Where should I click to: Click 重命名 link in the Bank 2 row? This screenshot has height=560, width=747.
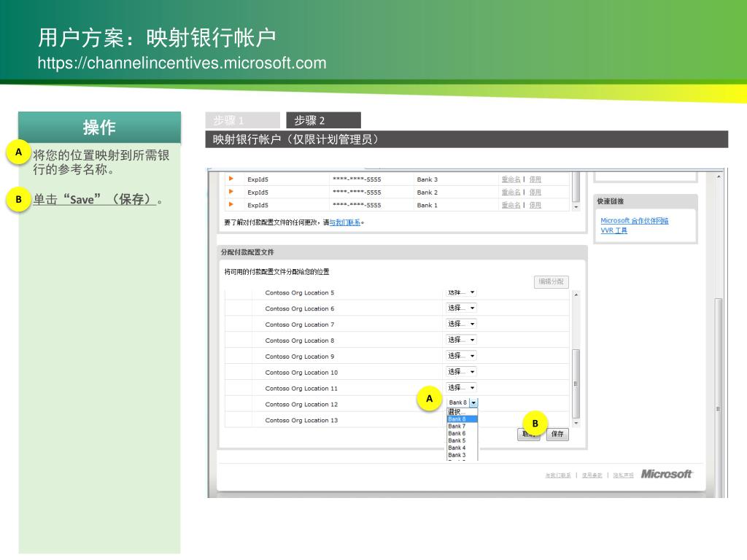[511, 192]
